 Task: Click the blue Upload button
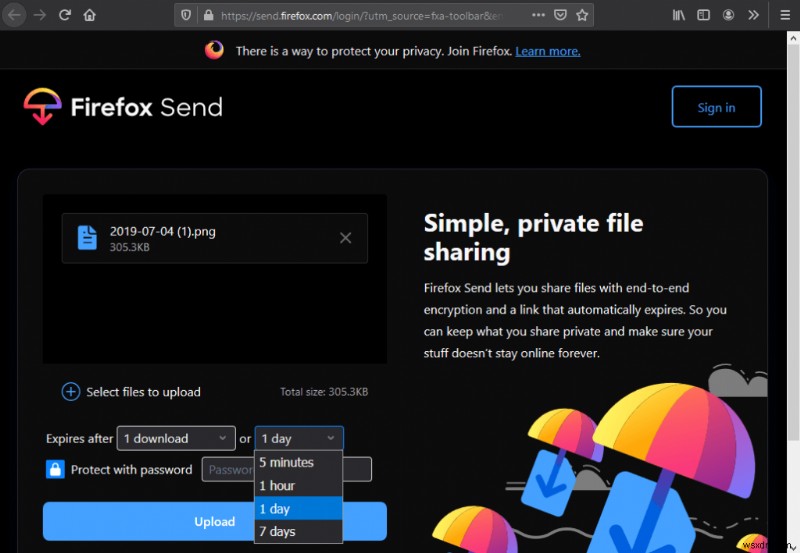[x=214, y=521]
